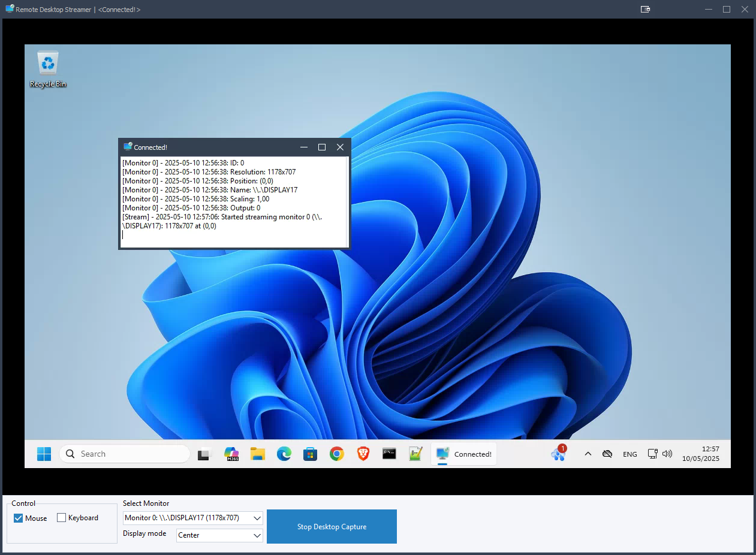Maximize the Remote Desktop Streamer window

[x=727, y=9]
